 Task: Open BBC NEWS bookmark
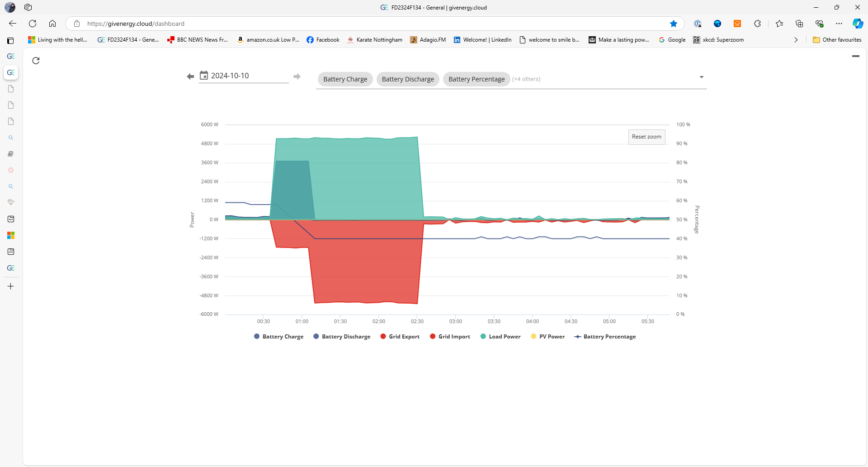pyautogui.click(x=198, y=40)
